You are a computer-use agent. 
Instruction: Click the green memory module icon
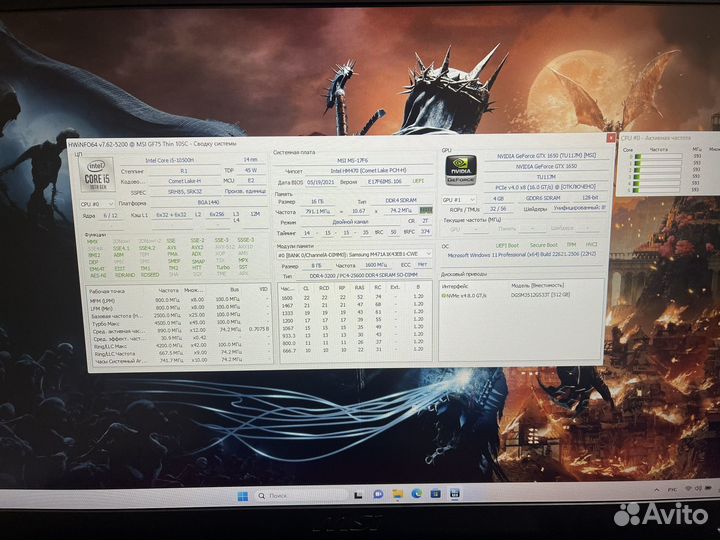point(426,210)
